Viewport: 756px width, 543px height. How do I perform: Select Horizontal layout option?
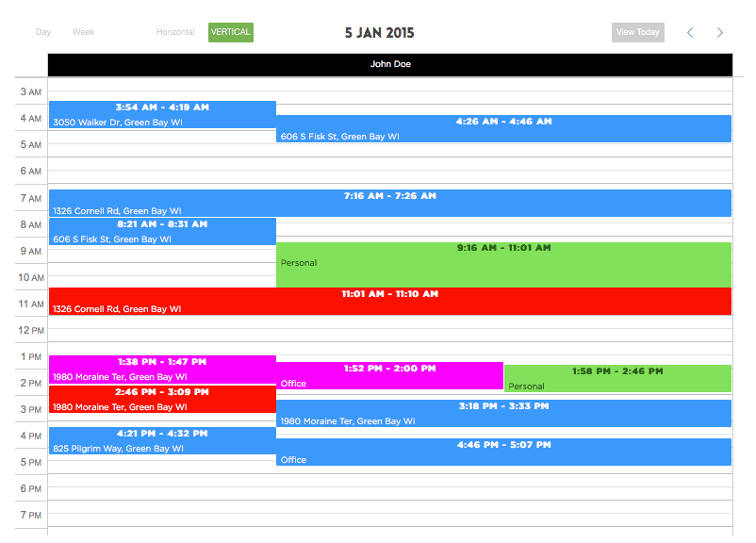[x=175, y=32]
